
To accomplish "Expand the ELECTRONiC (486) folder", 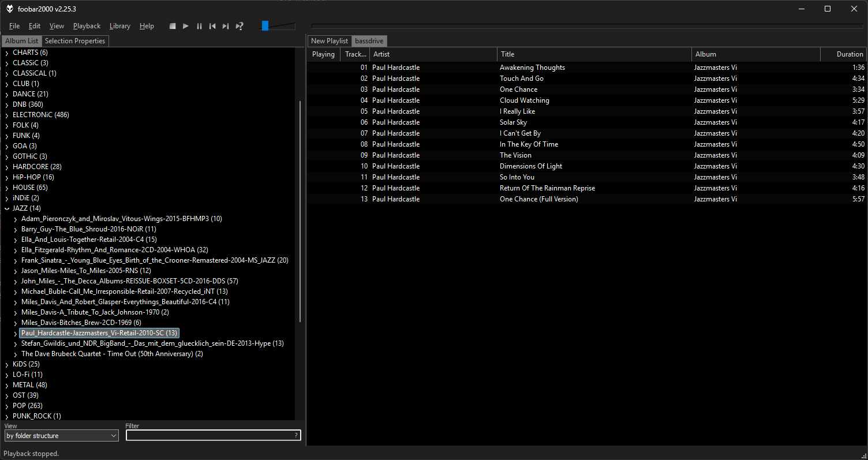I will click(x=6, y=115).
